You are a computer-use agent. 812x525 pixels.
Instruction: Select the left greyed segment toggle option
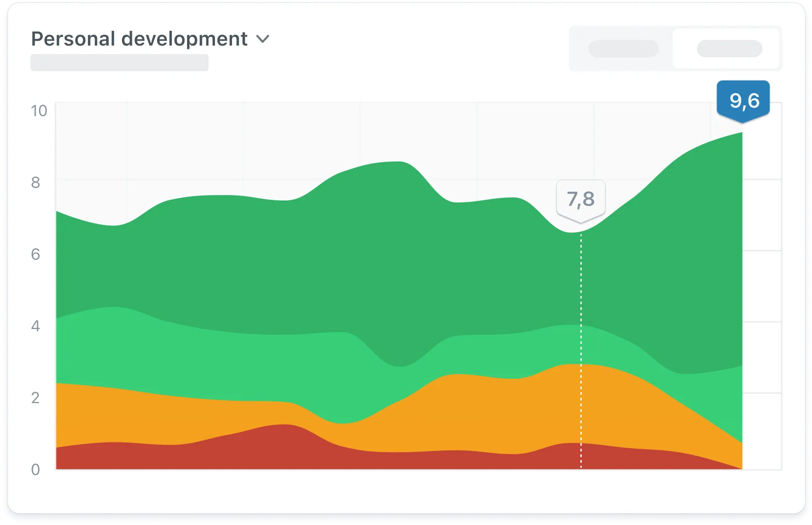(x=623, y=48)
